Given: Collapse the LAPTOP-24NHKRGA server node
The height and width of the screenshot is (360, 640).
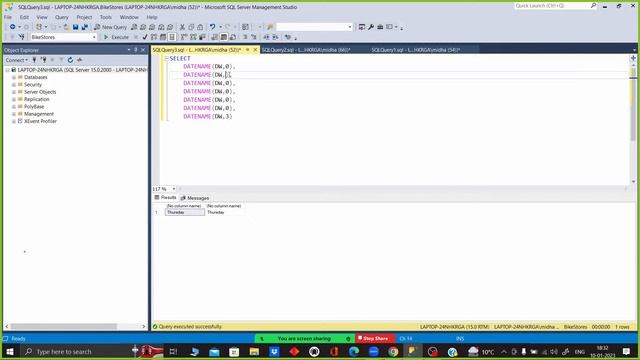Looking at the screenshot, I should (x=7, y=70).
